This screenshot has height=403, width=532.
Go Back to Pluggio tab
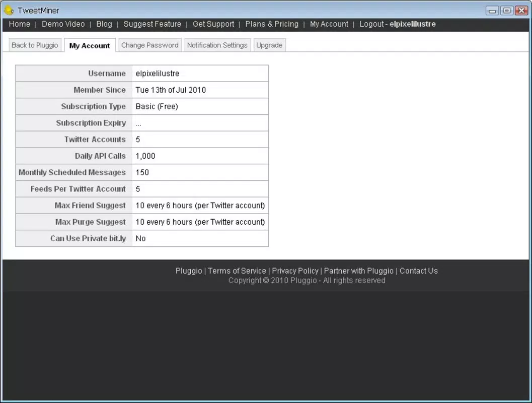pos(35,45)
